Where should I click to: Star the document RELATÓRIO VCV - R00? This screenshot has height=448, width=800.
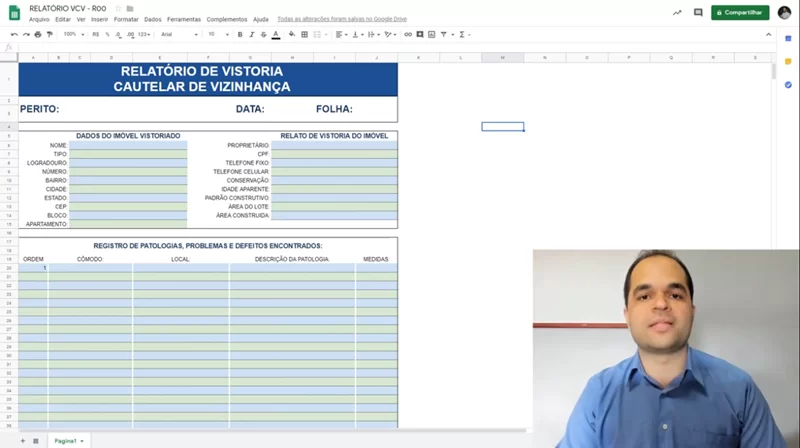click(118, 9)
